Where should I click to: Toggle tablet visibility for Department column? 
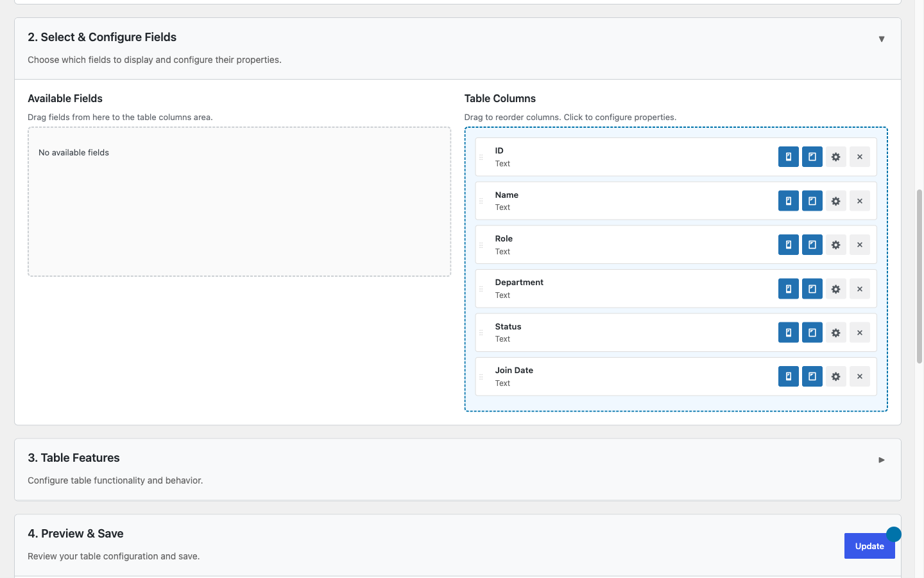pyautogui.click(x=812, y=289)
